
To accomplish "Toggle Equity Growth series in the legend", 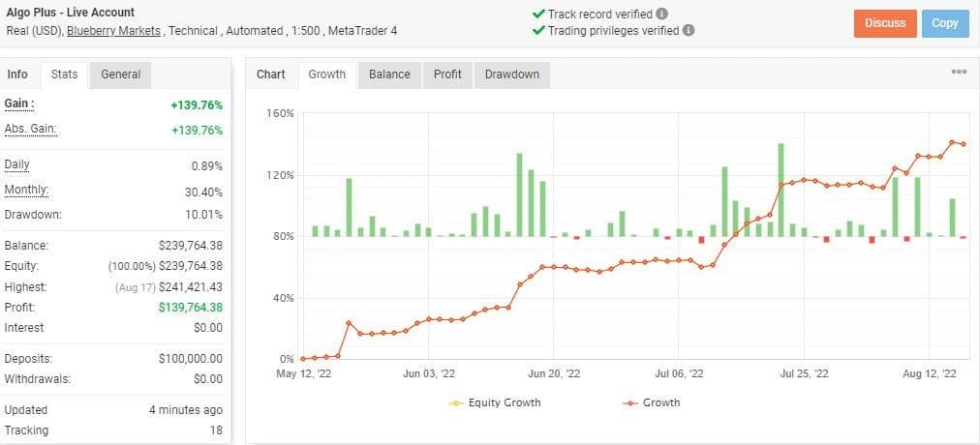I will click(495, 402).
